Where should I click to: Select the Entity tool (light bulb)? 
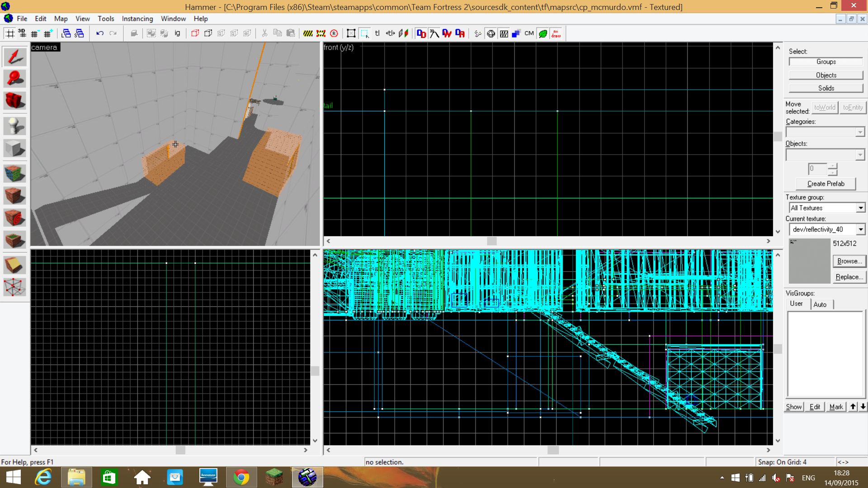point(14,126)
